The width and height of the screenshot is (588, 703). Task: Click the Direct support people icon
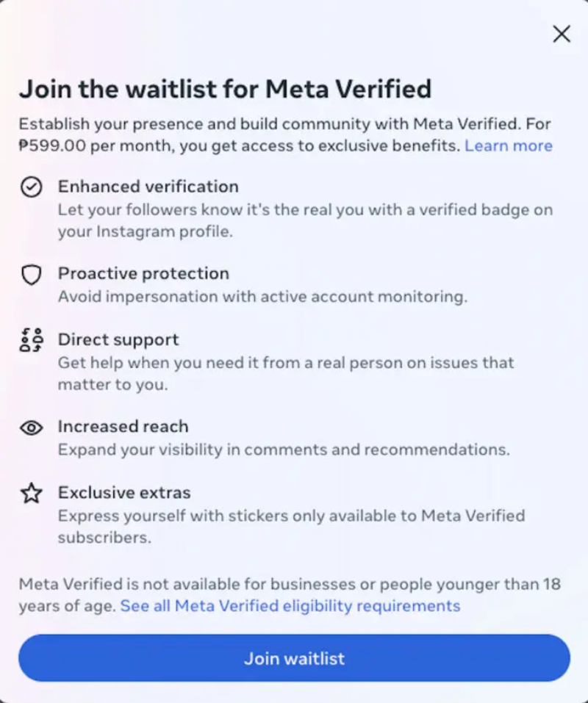(31, 340)
